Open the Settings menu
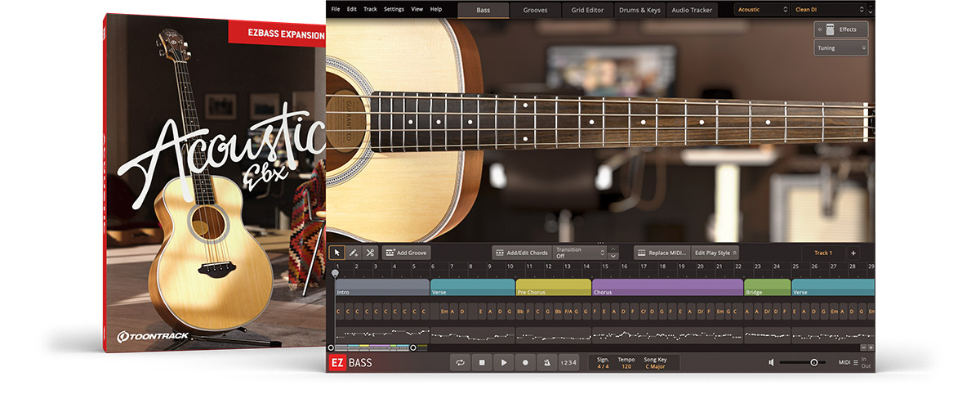This screenshot has width=980, height=399. click(x=394, y=9)
